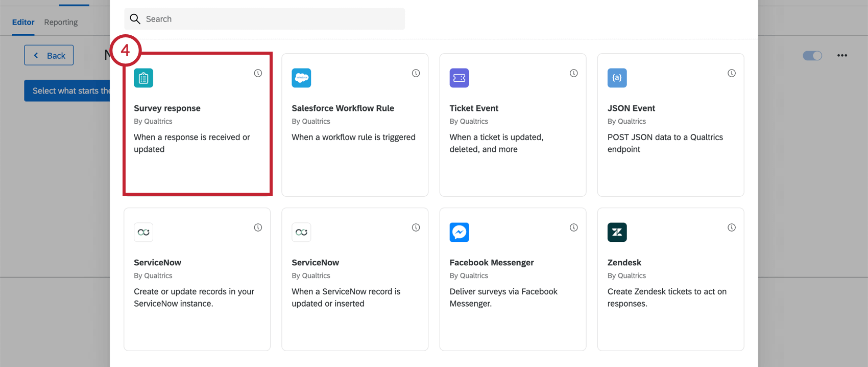Viewport: 868px width, 367px height.
Task: Switch to the Editor tab
Action: (23, 22)
